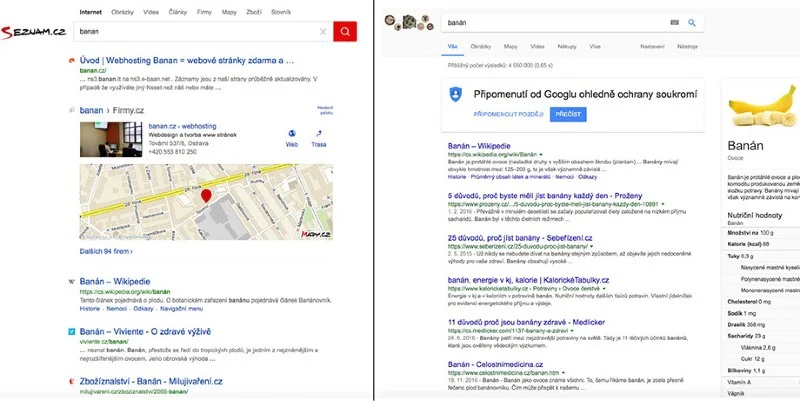Viewport: 800px width, 401px height.
Task: Open Google on-screen keyboard icon
Action: [674, 22]
